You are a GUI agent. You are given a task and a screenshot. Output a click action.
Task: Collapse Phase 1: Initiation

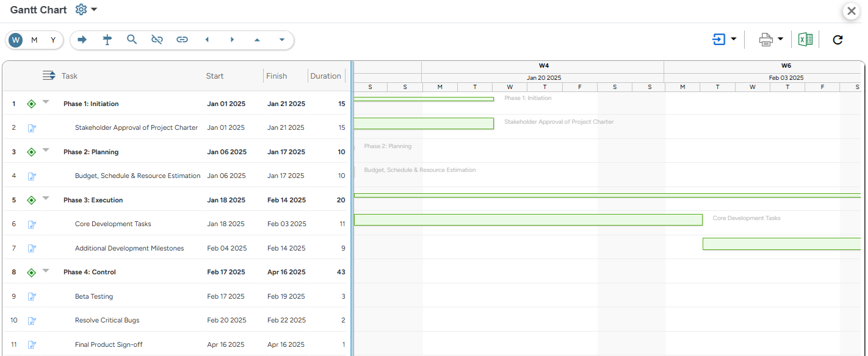[x=46, y=102]
